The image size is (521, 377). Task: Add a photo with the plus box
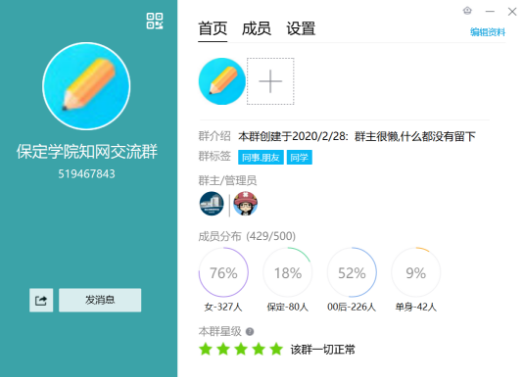point(270,81)
